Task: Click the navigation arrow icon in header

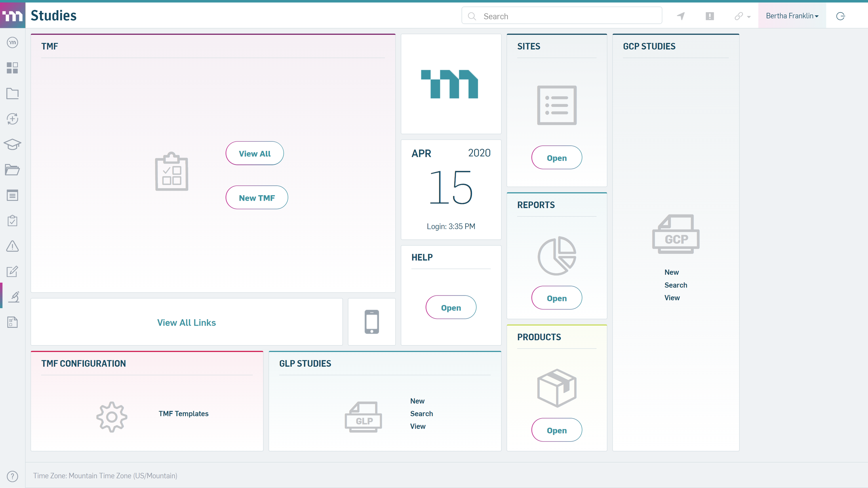Action: click(x=681, y=16)
